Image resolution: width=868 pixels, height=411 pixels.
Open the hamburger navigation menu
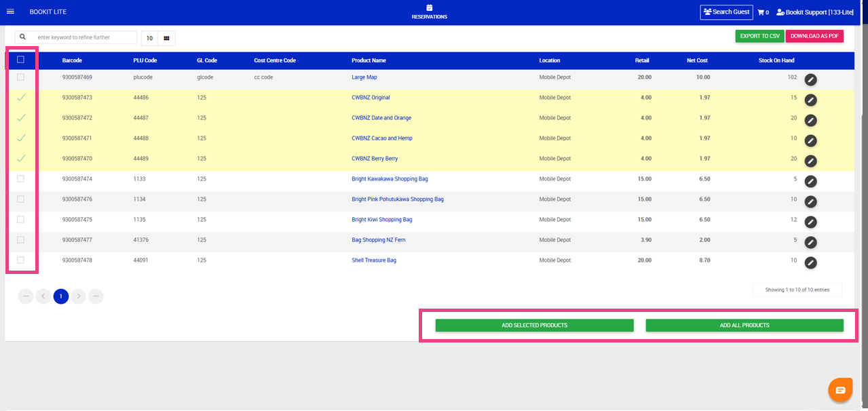coord(10,12)
